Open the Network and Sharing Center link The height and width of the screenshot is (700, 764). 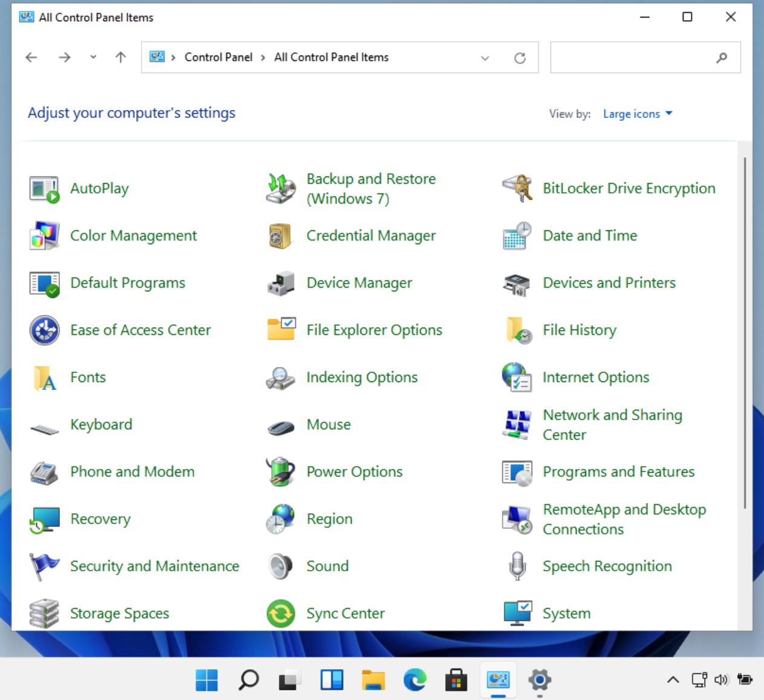(612, 424)
